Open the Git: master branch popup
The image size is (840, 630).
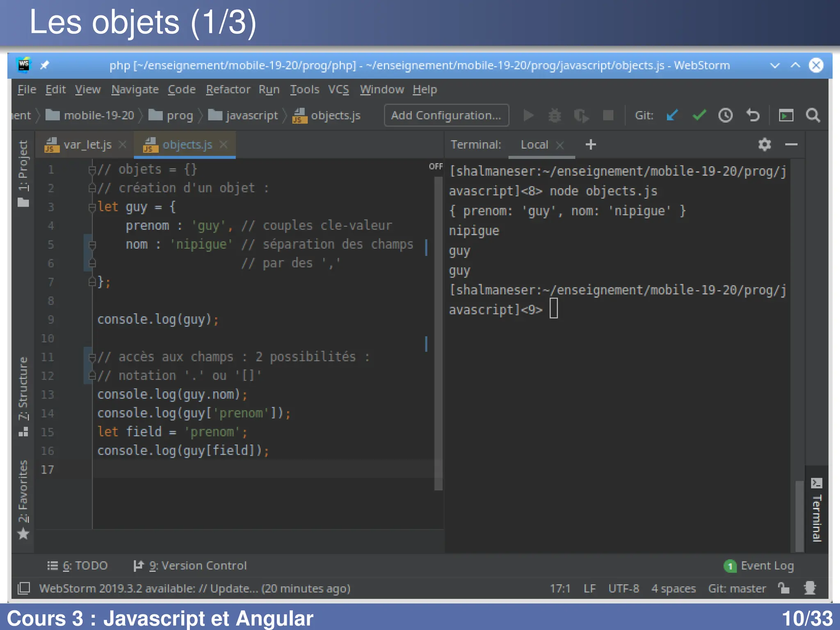(737, 589)
